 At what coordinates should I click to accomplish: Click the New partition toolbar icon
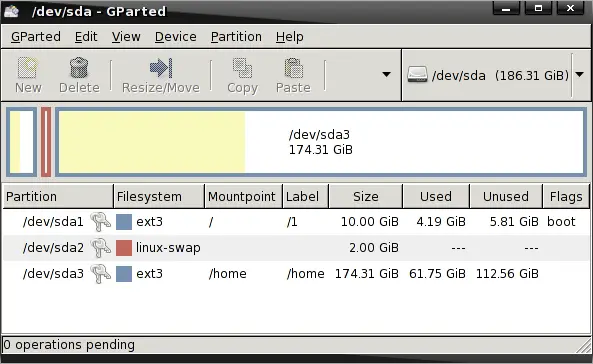[x=28, y=68]
